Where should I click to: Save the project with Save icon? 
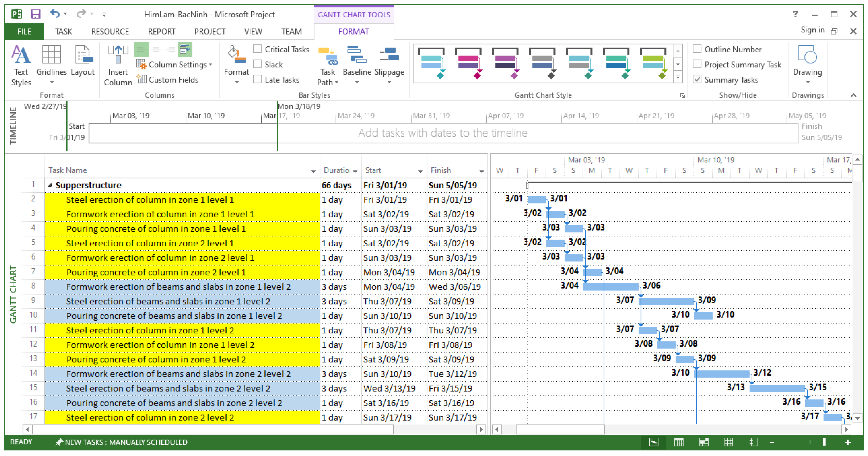[36, 14]
